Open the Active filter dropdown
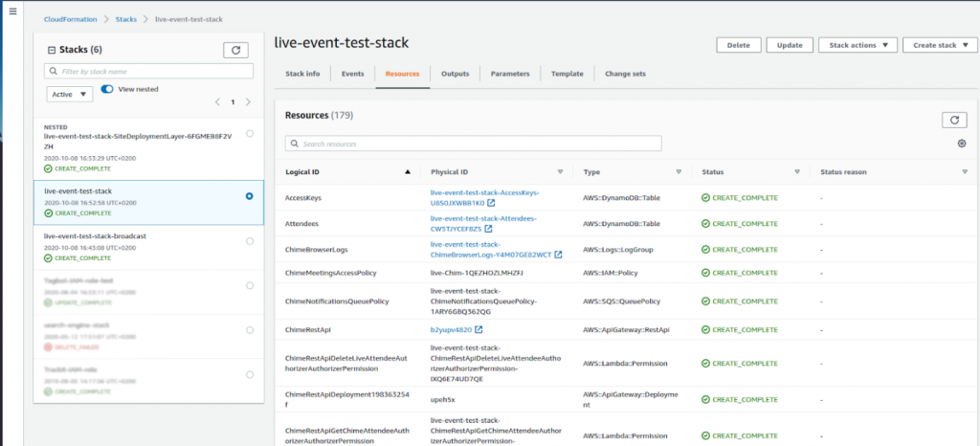The width and height of the screenshot is (980, 446). 70,94
